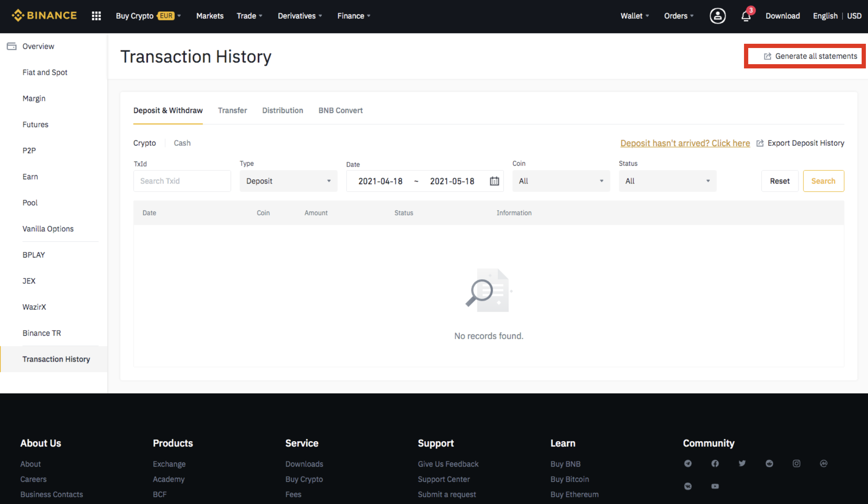Open the Instagram community icon

pos(797,464)
